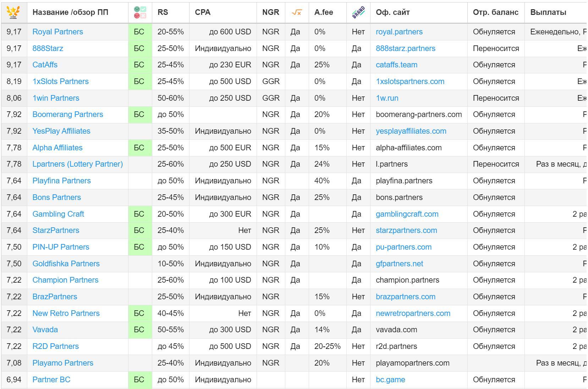588x389 pixels.
Task: Click the square-root formula column icon
Action: pos(297,12)
